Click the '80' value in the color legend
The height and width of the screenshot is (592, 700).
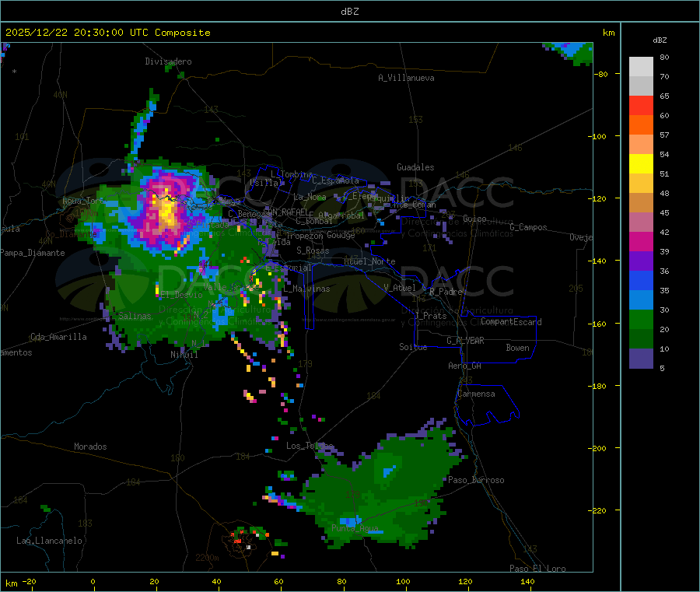(664, 57)
